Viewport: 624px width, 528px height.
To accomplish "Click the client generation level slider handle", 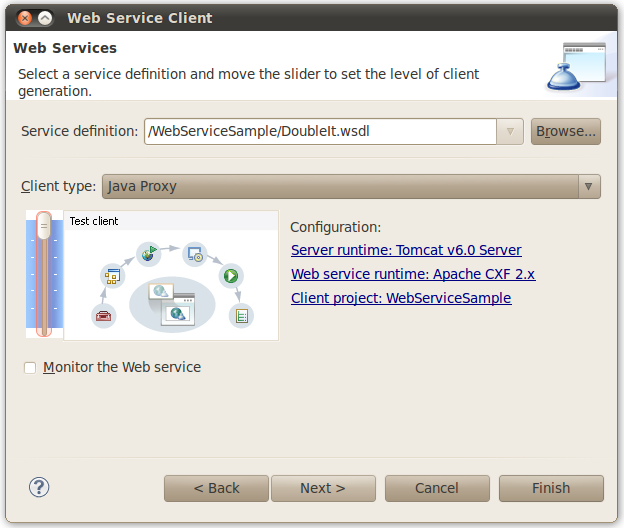I will [43, 227].
